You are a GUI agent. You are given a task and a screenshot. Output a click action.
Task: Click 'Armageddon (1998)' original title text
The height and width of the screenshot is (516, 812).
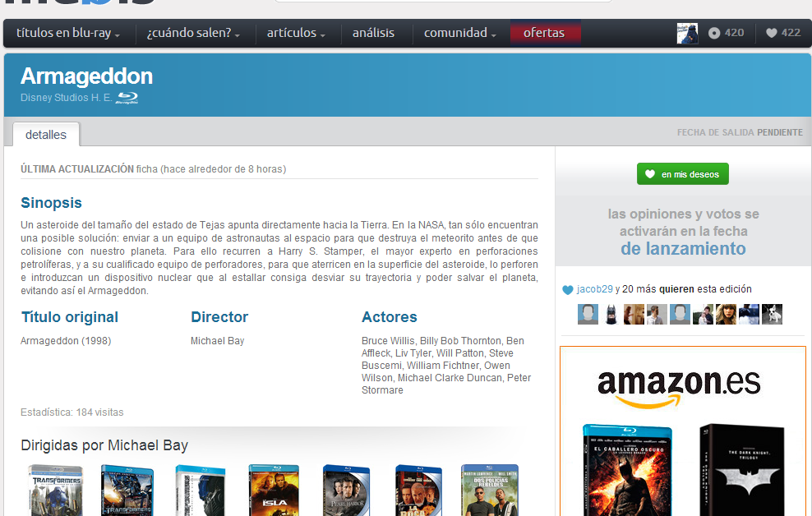coord(66,341)
